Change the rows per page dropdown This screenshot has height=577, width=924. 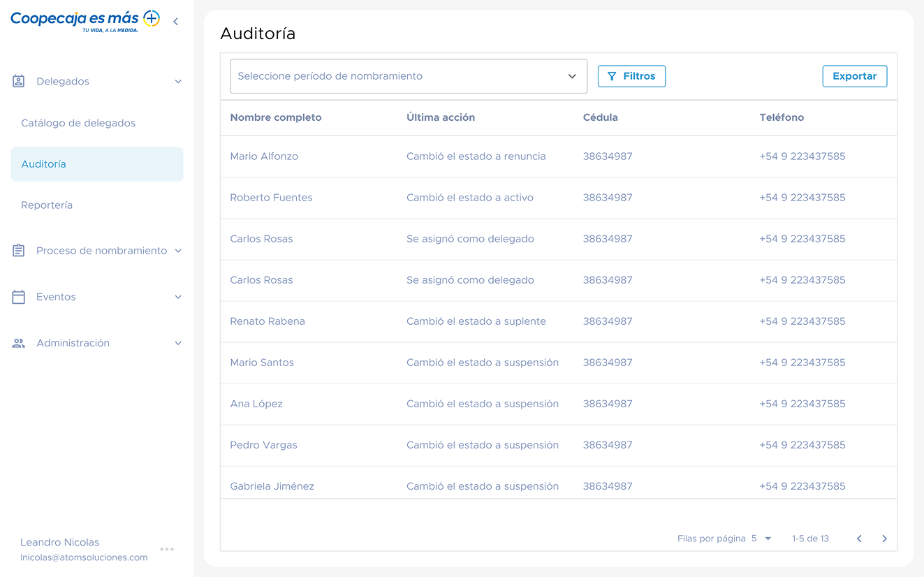pyautogui.click(x=761, y=539)
